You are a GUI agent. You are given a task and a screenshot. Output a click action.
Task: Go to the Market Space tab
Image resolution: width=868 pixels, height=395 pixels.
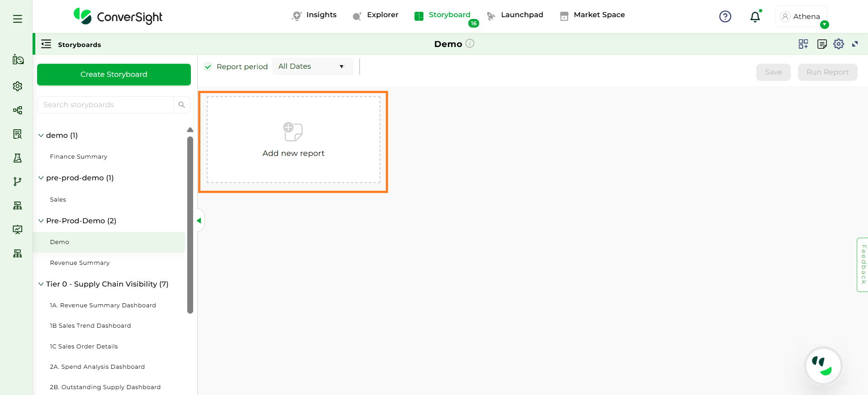pos(592,15)
